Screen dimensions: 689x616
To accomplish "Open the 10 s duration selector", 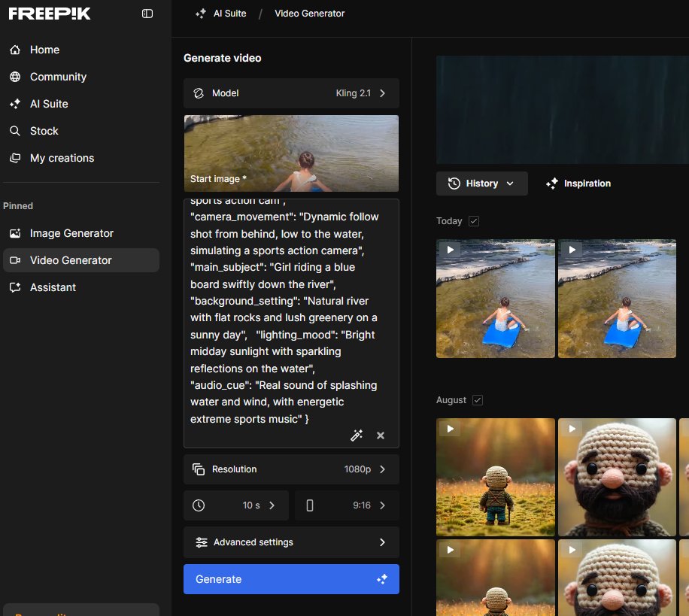I will 236,505.
